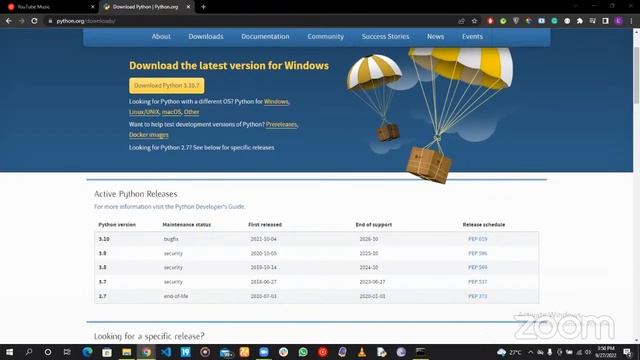
Task: Follow the Windows OS link
Action: (276, 101)
